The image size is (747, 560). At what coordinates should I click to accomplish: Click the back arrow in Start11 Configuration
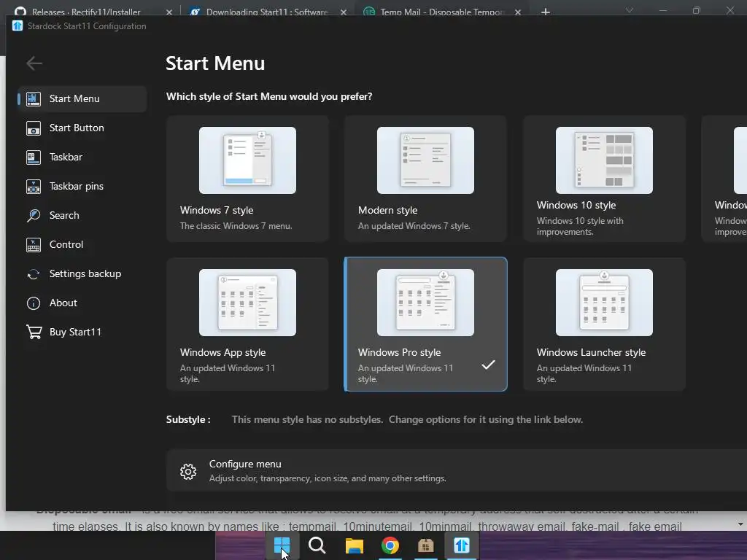coord(34,63)
